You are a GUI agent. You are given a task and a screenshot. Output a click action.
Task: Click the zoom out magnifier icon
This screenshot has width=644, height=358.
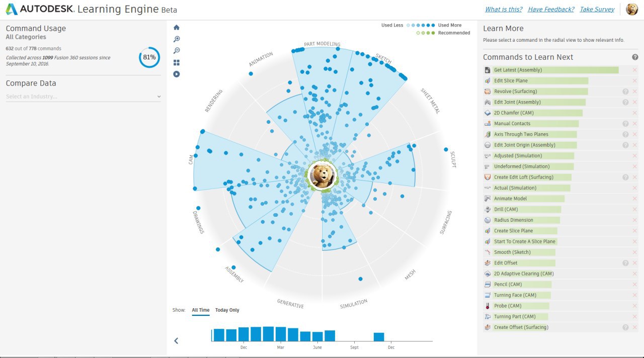click(x=177, y=51)
